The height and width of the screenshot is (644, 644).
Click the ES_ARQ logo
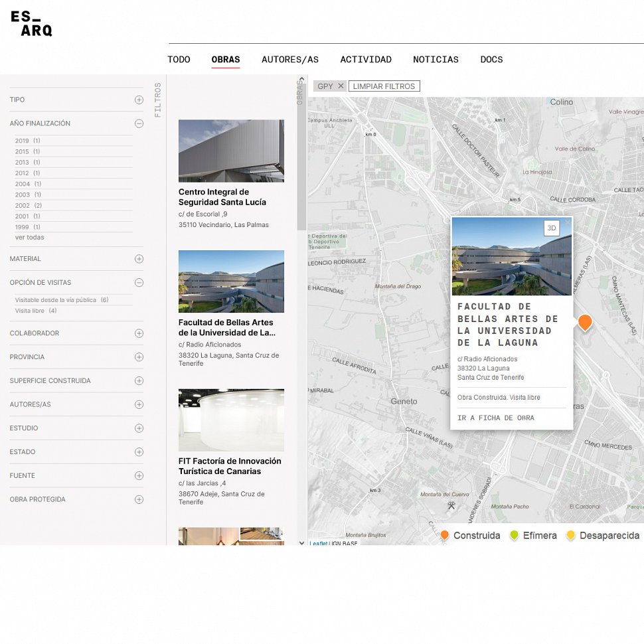tap(31, 24)
